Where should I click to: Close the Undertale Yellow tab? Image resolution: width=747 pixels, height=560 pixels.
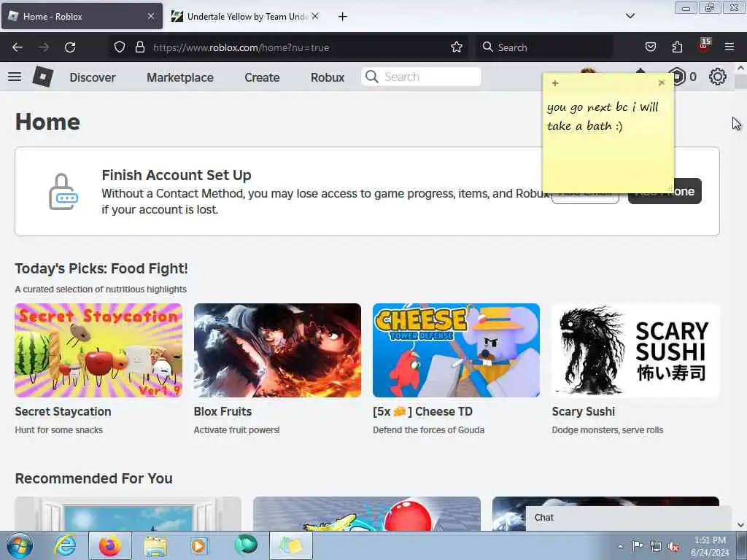(315, 16)
